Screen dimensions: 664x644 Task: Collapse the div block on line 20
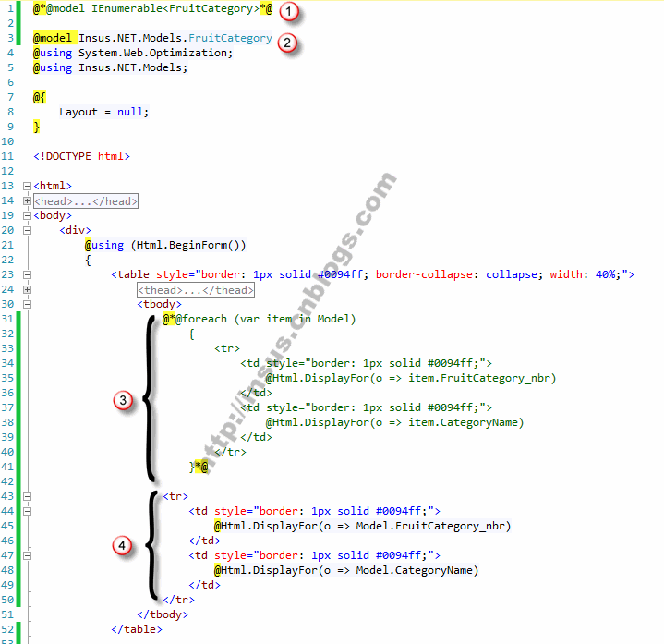coord(27,230)
